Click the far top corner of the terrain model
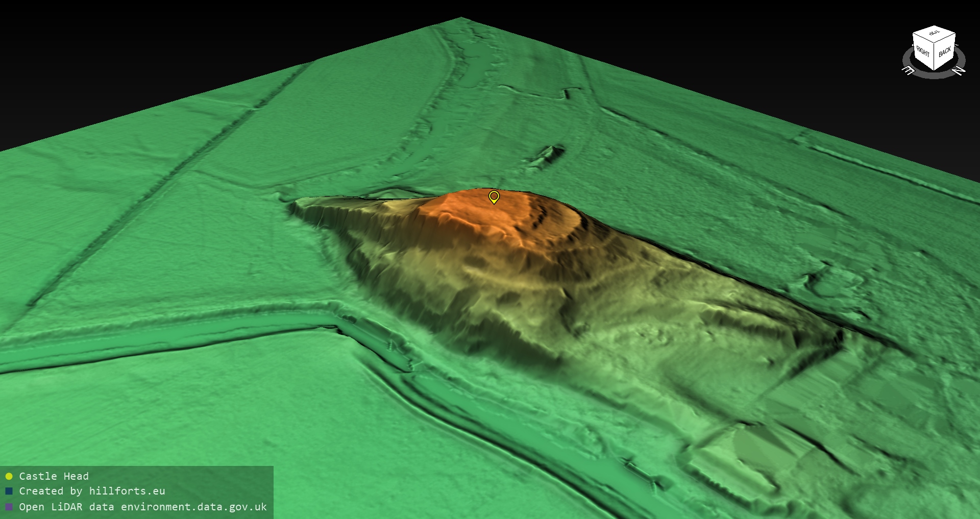 click(461, 19)
